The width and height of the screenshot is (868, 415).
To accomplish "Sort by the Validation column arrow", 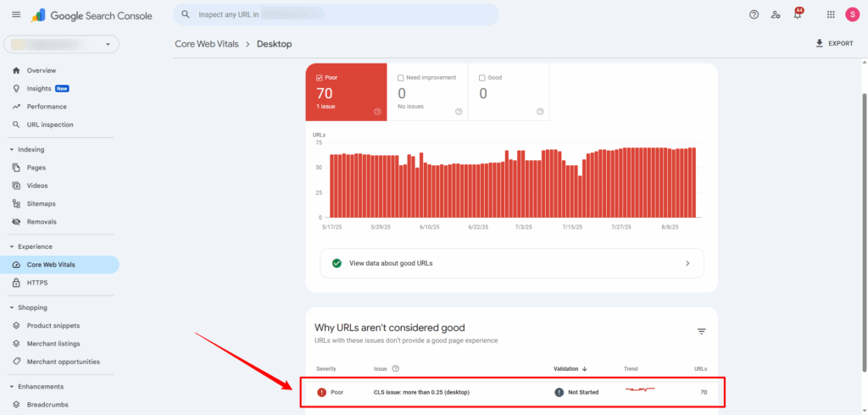I will pyautogui.click(x=585, y=369).
